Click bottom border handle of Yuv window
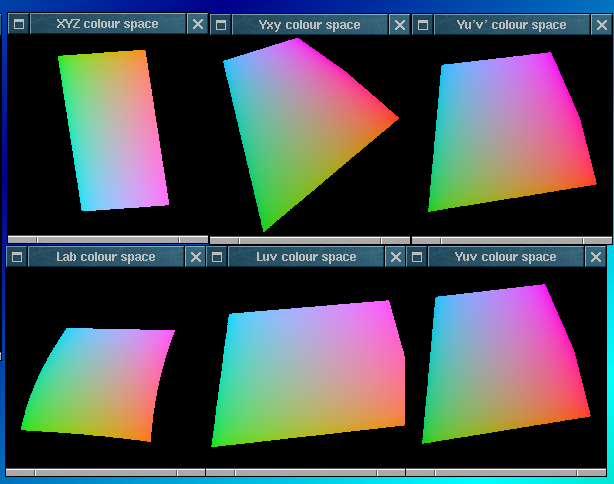Viewport: 614px width, 484px height. [x=506, y=473]
